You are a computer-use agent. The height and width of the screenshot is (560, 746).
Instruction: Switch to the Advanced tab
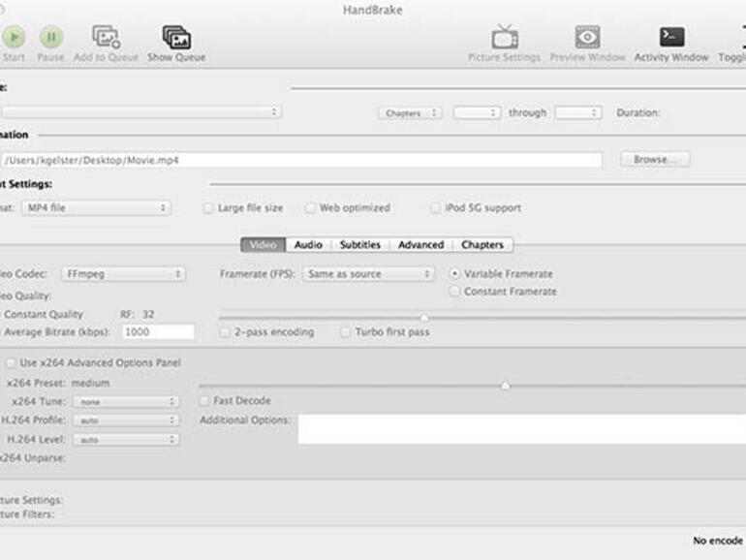(x=421, y=245)
